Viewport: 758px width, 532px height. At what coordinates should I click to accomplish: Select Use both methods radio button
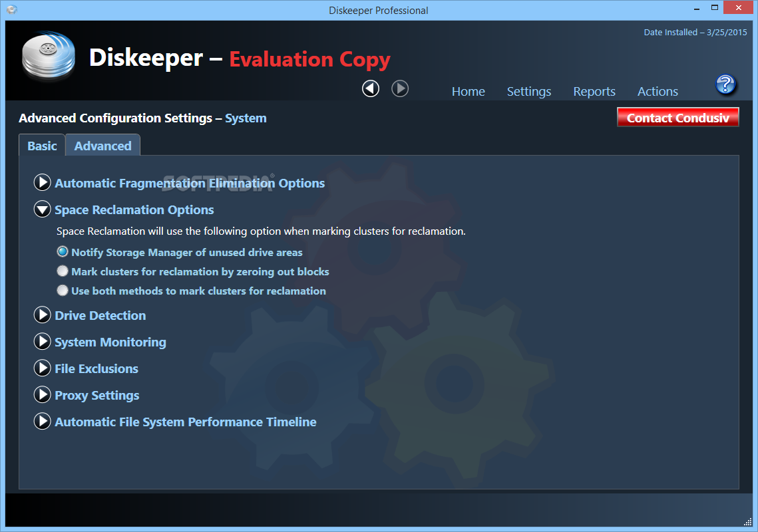click(x=63, y=291)
